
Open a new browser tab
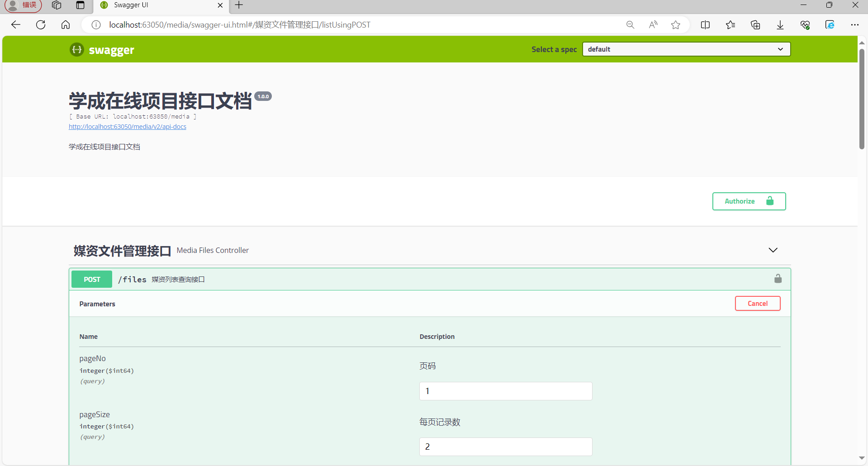point(239,5)
